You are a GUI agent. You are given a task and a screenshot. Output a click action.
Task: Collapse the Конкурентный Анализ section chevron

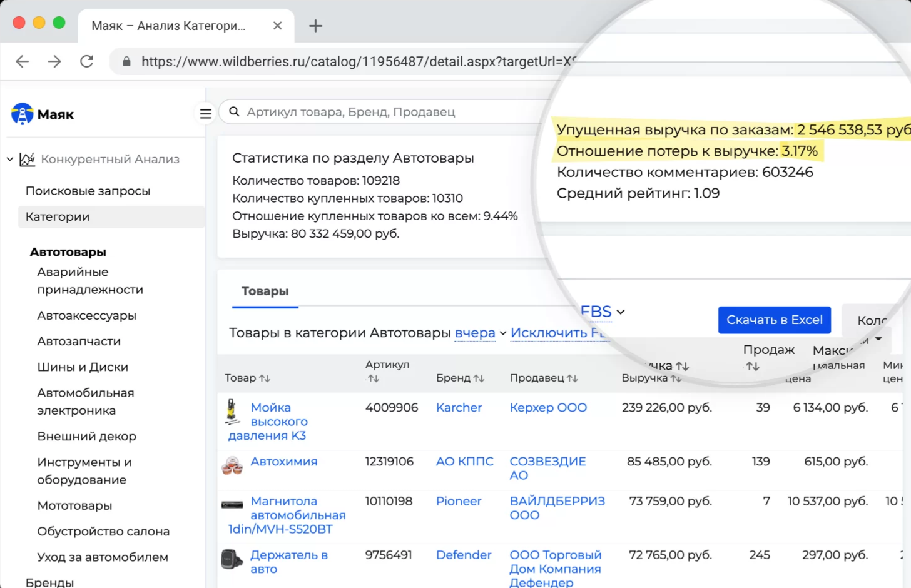pos(10,159)
